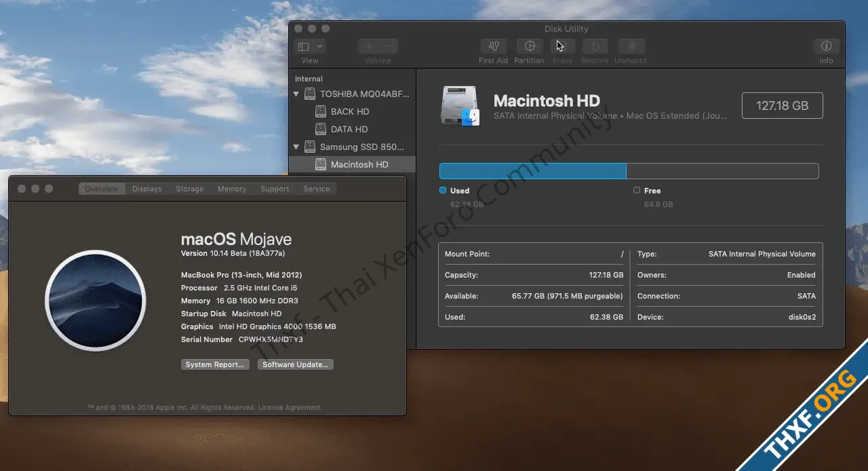Image resolution: width=868 pixels, height=471 pixels.
Task: Click the Connection SATA value
Action: 806,296
